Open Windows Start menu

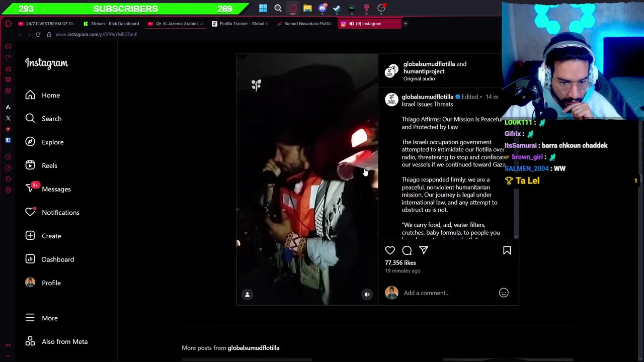(263, 8)
